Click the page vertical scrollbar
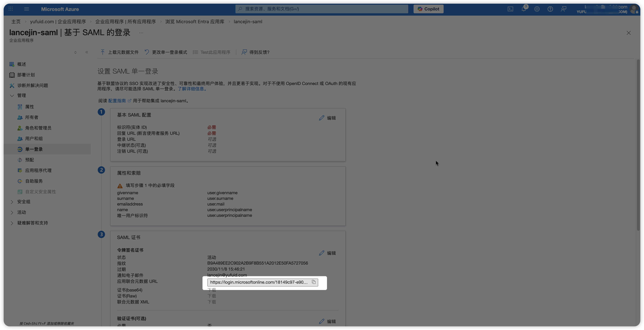 coord(638,145)
